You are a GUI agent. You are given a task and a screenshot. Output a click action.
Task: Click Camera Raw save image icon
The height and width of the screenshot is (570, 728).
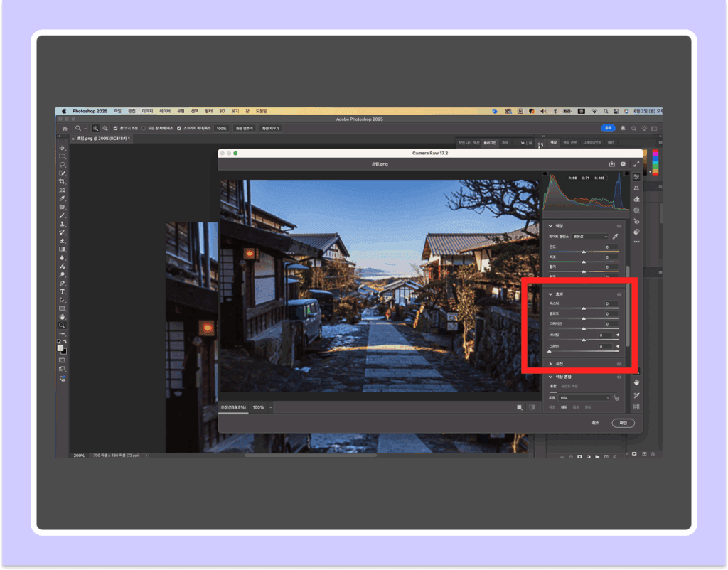pos(612,164)
